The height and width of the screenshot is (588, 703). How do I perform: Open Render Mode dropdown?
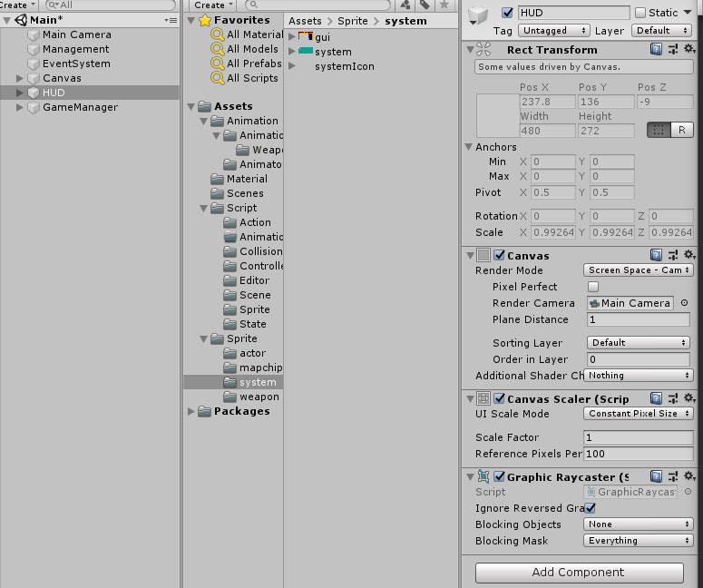(x=639, y=270)
